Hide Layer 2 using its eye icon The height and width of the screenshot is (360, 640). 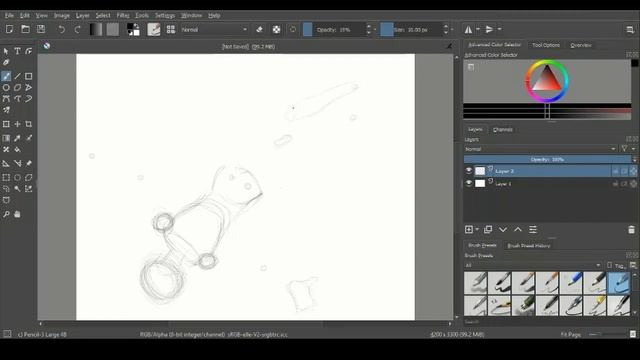point(469,171)
